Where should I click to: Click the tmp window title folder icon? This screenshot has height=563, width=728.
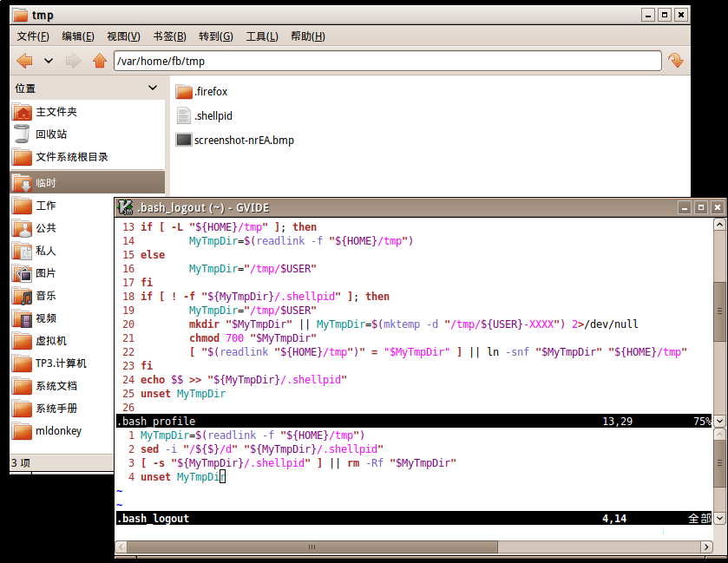[20, 16]
